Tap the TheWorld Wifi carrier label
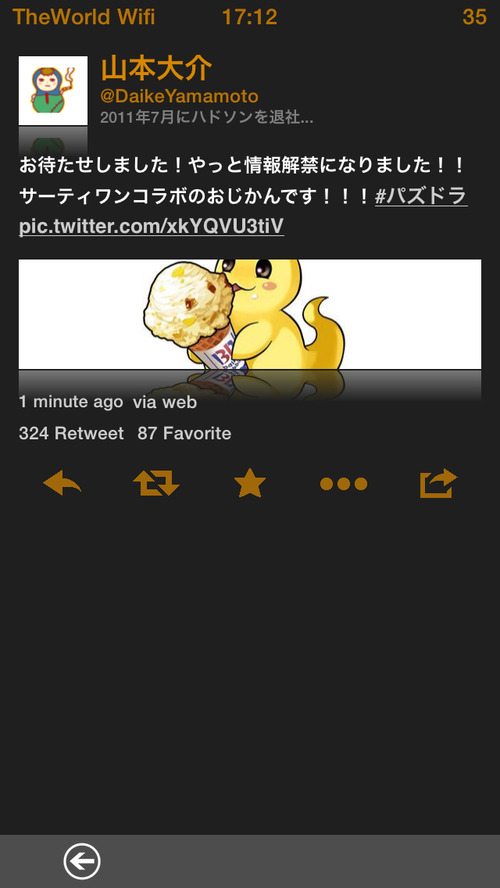This screenshot has width=500, height=888. (84, 17)
